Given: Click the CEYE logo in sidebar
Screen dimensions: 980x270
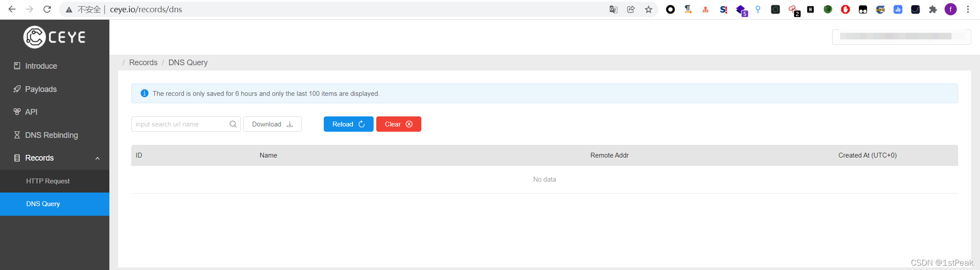Looking at the screenshot, I should (x=54, y=37).
